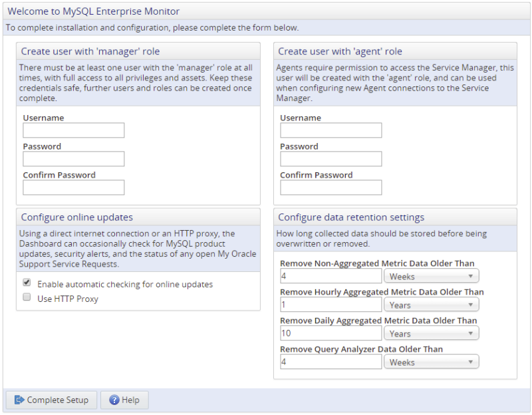Click 'Remove Hourly Aggregated Metric Data Older Than' label
This screenshot has width=532, height=415.
pos(382,292)
